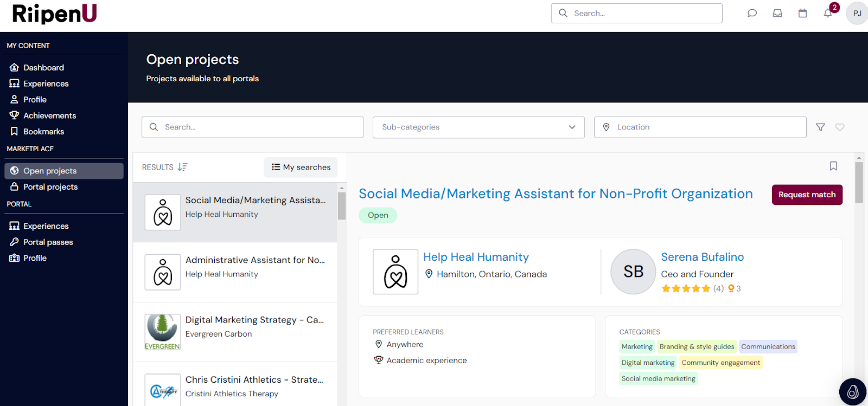Select Open projects in Marketplace
Screen dimensions: 868x406
(x=64, y=171)
